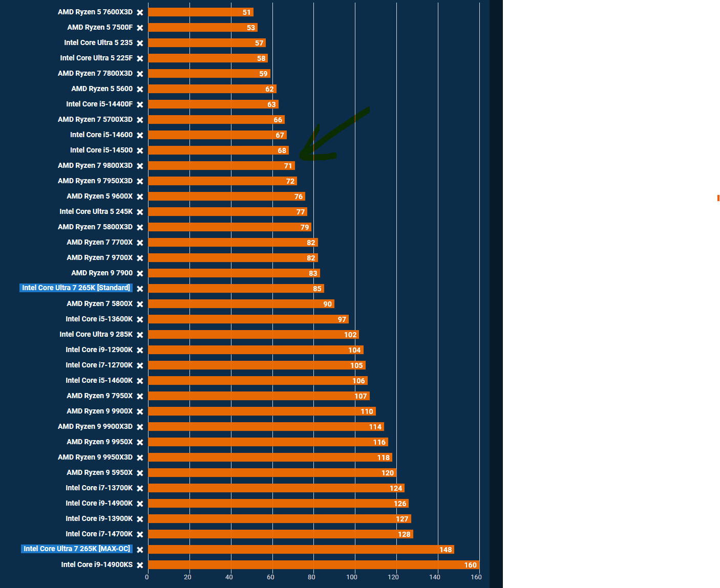Click the bar showing value 148
Viewport: 720px width, 588px height.
click(x=301, y=550)
